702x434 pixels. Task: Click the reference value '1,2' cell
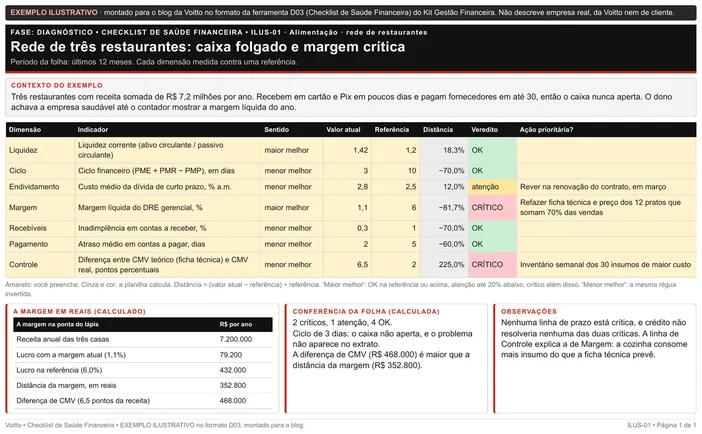[x=396, y=150]
